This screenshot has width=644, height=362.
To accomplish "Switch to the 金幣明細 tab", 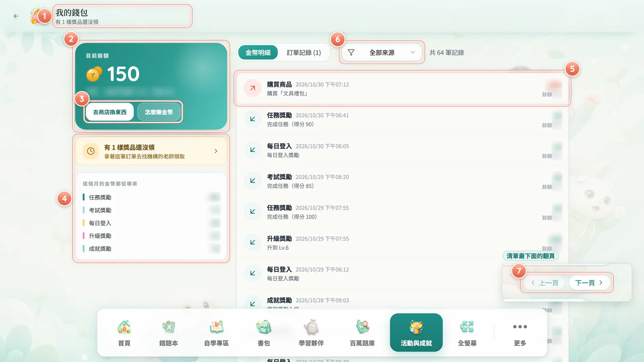I will (258, 53).
